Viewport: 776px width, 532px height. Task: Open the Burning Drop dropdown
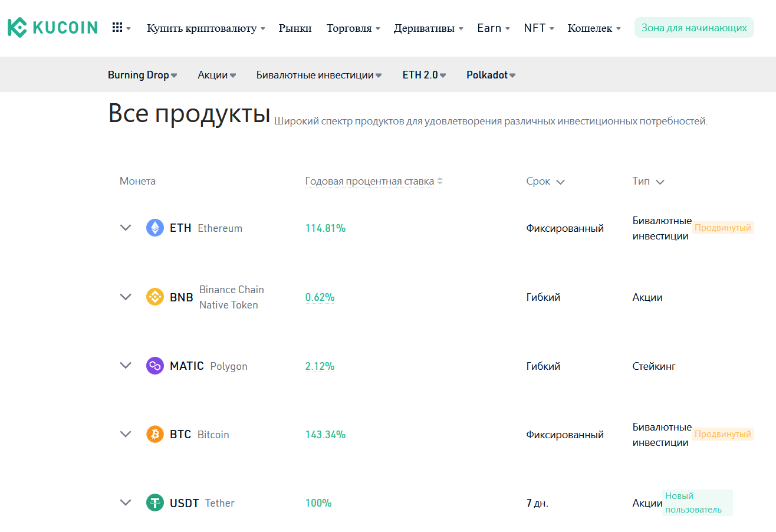[143, 75]
